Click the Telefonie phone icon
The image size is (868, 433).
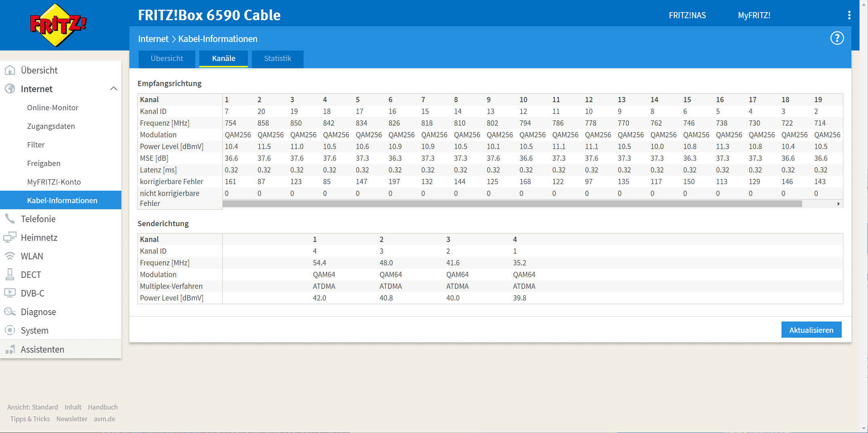tap(10, 219)
